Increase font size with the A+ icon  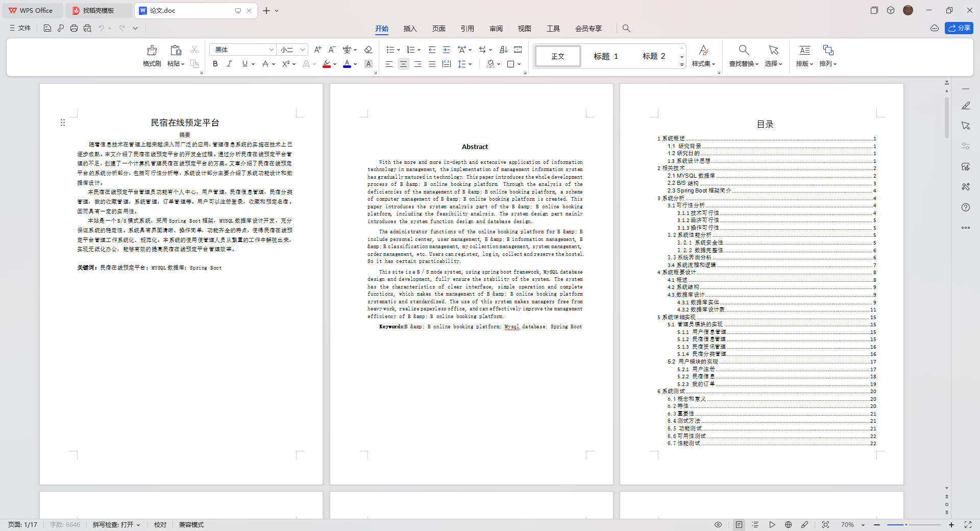click(317, 50)
